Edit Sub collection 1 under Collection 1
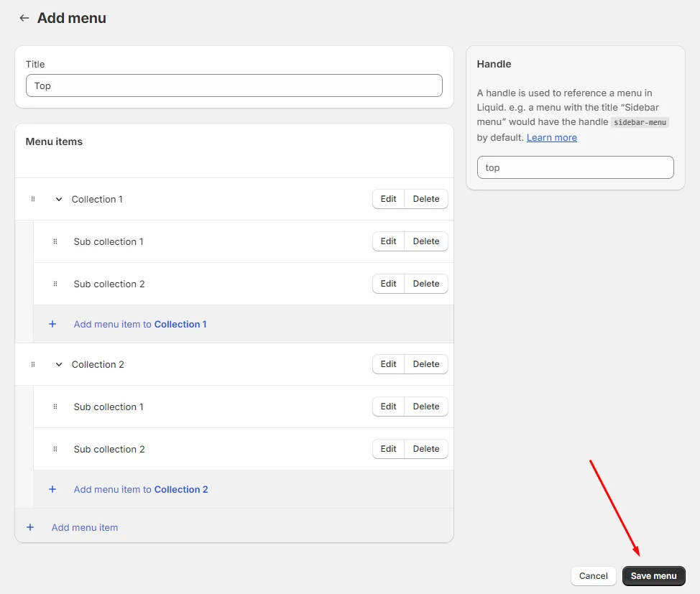700x594 pixels. click(388, 241)
